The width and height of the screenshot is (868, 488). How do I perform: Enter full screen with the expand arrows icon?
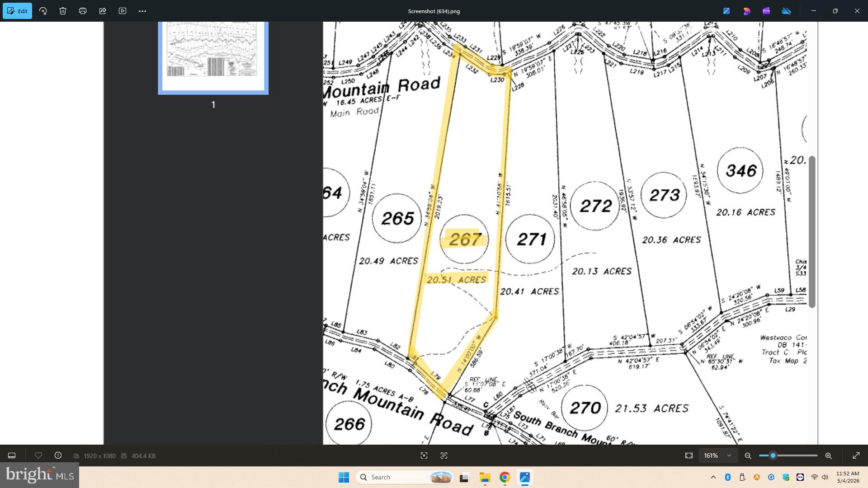pyautogui.click(x=856, y=455)
